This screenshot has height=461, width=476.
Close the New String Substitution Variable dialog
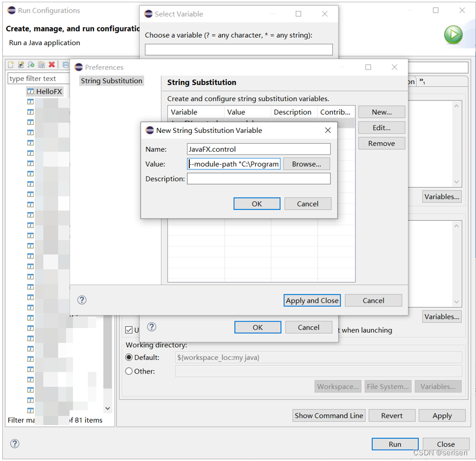[328, 130]
